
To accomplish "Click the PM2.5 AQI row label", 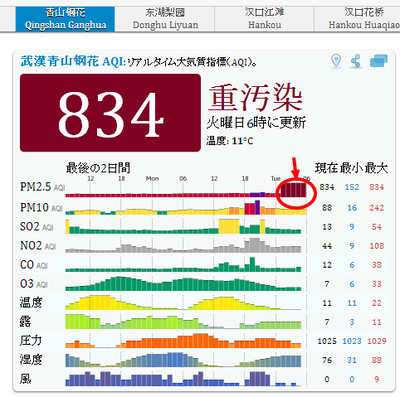I will tap(42, 187).
